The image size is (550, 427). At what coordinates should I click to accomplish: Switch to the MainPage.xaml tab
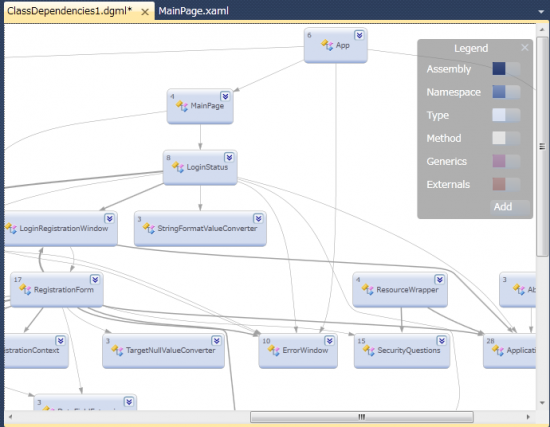point(193,11)
